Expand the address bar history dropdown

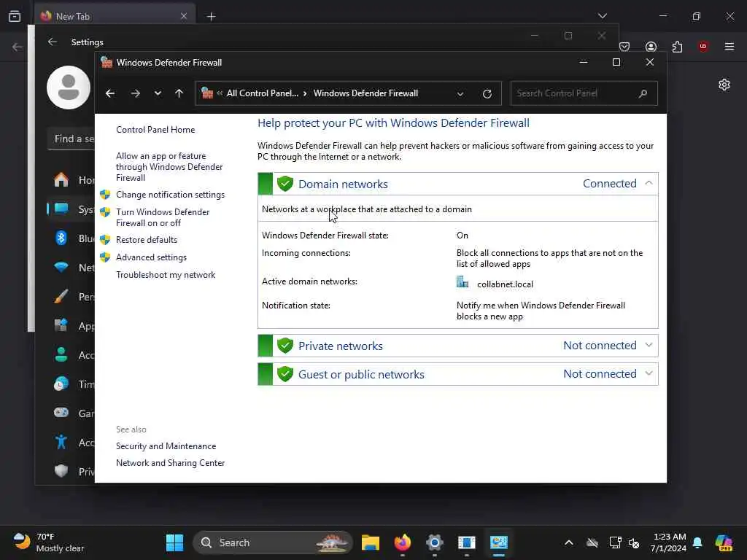[x=460, y=94]
